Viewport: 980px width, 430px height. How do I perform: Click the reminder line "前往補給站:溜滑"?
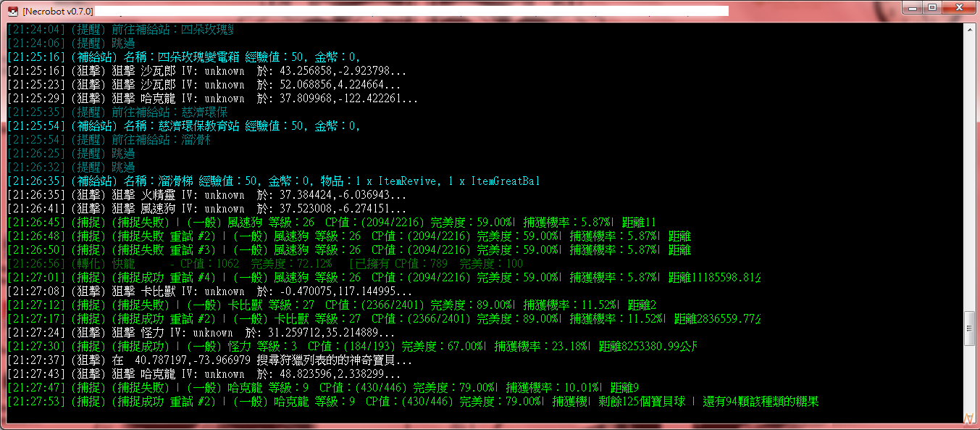point(109,140)
